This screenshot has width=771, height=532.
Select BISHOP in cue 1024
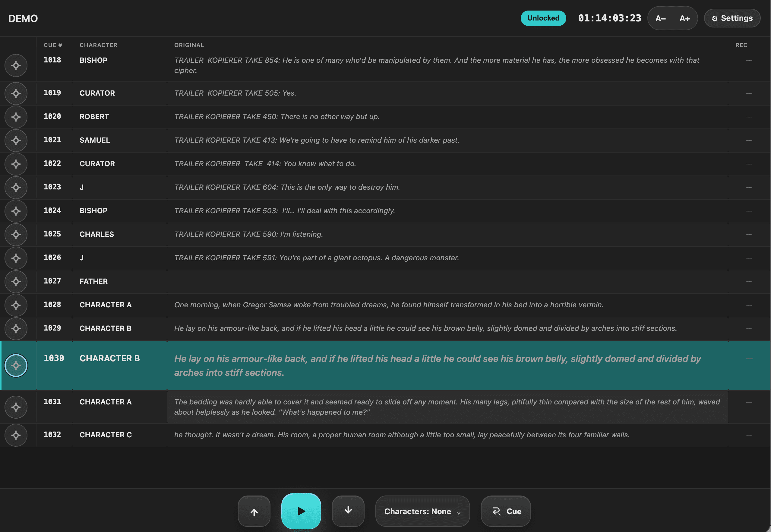tap(93, 211)
